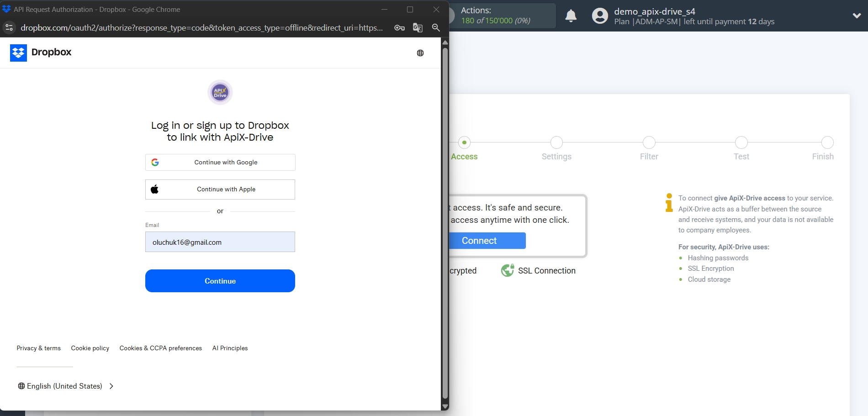The height and width of the screenshot is (416, 868).
Task: Open the notification bell
Action: pos(571,16)
